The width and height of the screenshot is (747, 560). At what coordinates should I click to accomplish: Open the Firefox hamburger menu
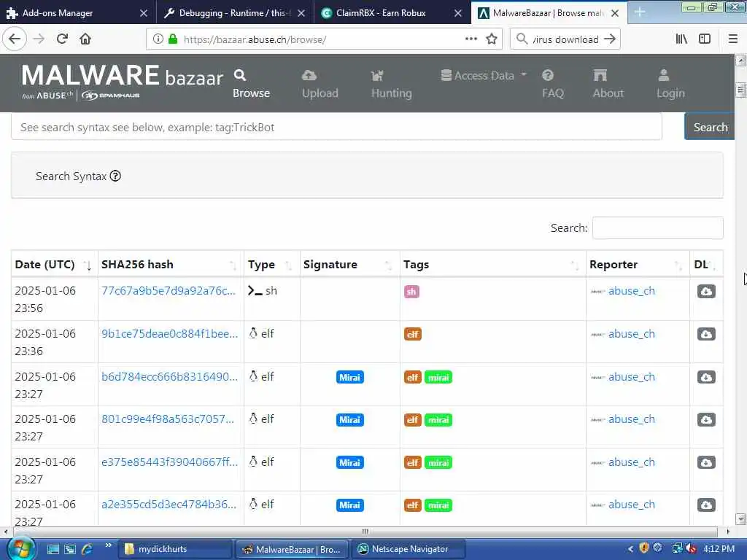[x=733, y=39]
